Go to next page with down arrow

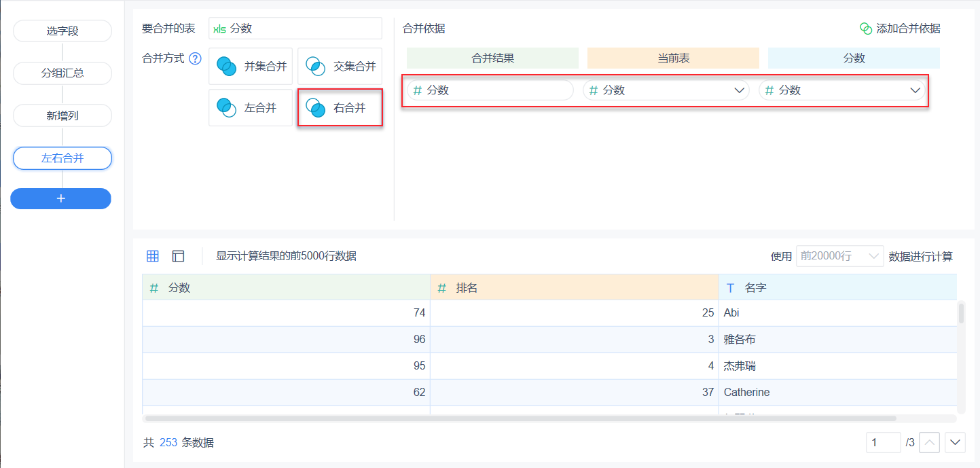point(956,443)
